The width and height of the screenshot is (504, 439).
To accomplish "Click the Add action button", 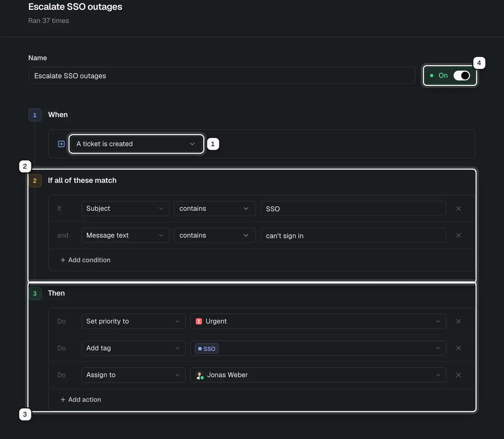I will [81, 400].
